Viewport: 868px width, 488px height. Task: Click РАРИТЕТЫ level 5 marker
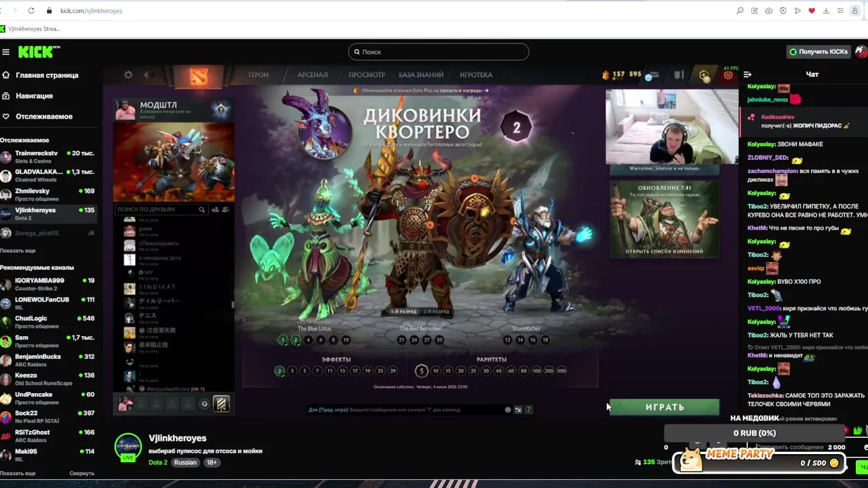pyautogui.click(x=422, y=371)
